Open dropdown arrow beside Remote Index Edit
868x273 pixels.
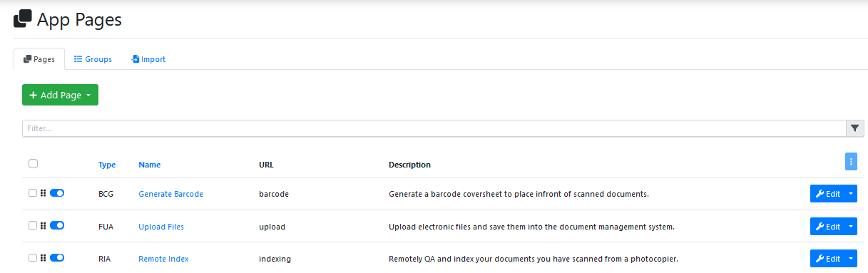[851, 259]
